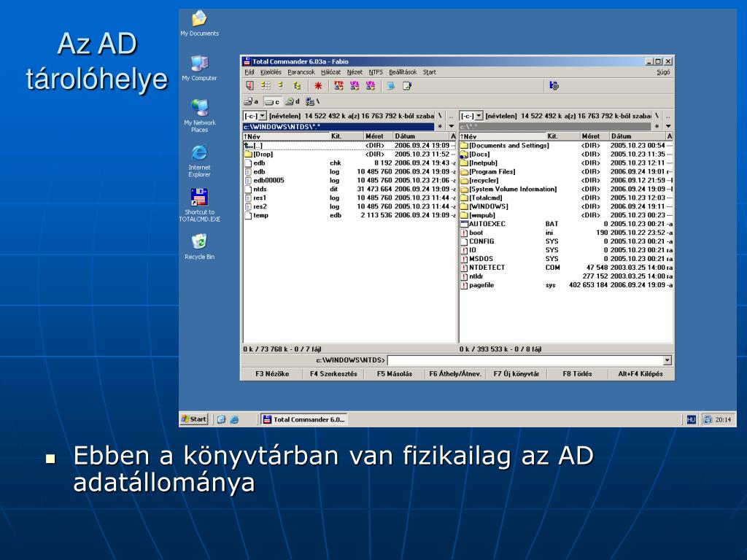Click the HU language indicator in tray
This screenshot has height=560, width=747.
click(692, 419)
